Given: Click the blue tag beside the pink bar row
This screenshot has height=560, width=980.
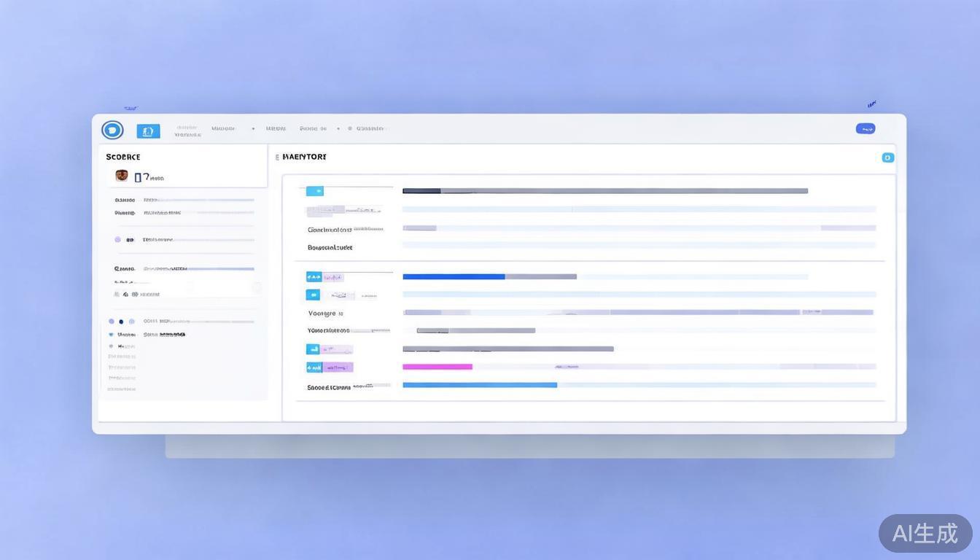Looking at the screenshot, I should pyautogui.click(x=314, y=367).
